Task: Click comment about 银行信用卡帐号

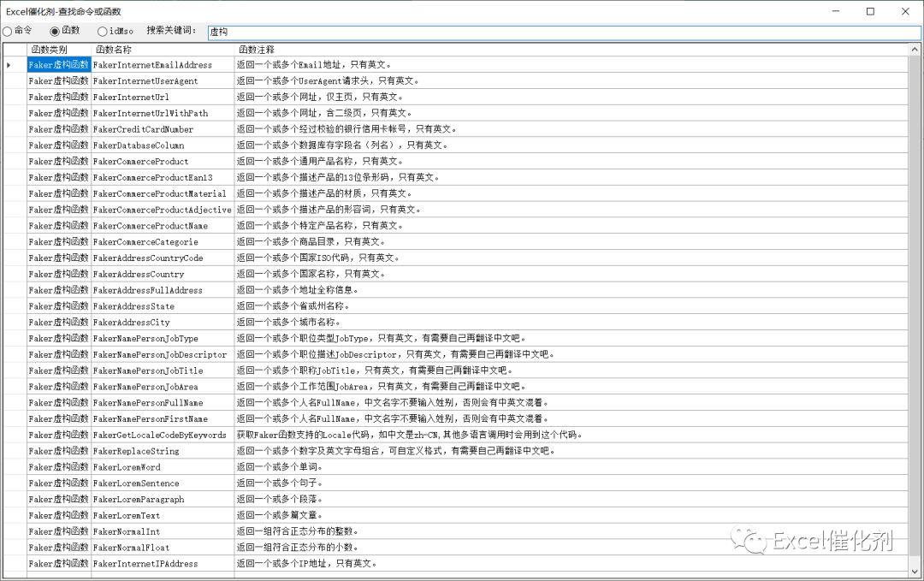Action: pos(571,129)
